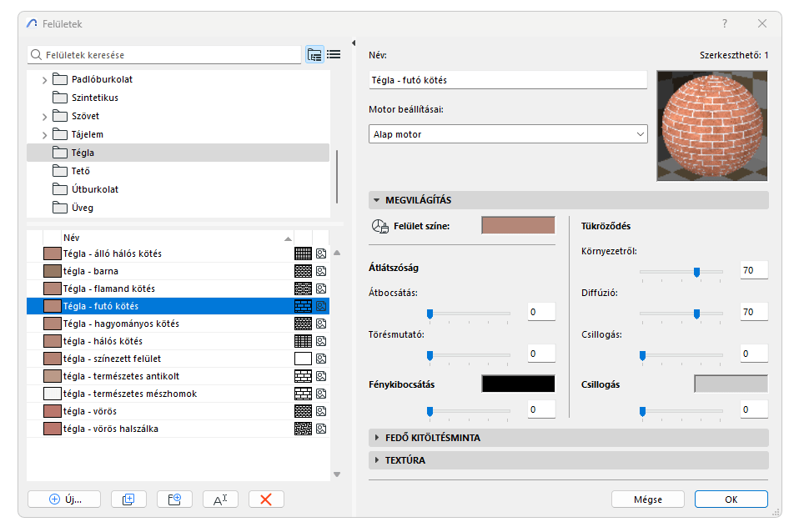Screen dimensions: 799x532
Task: Collapse the left panel with the arrow
Action: coord(354,43)
